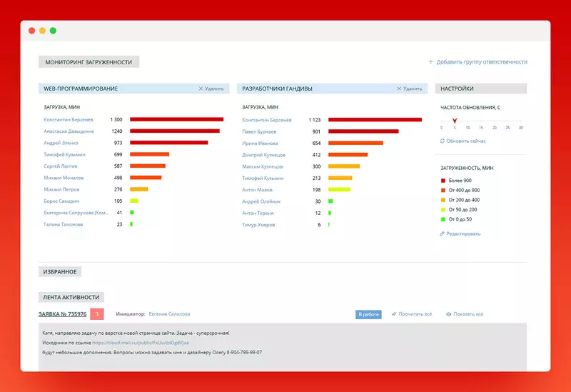The width and height of the screenshot is (571, 392).
Task: Open the Лента активности section
Action: [71, 297]
